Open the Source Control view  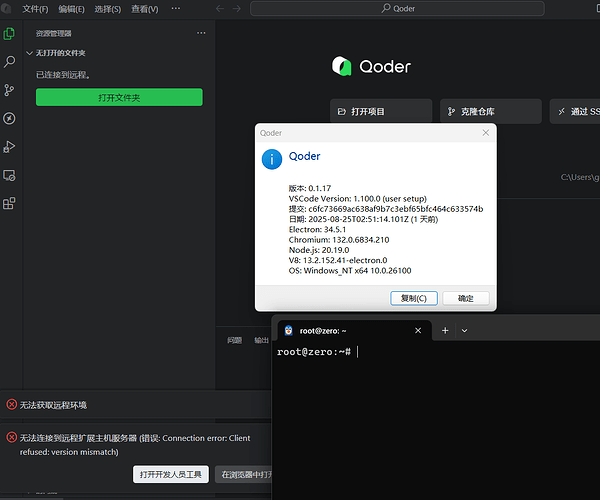pyautogui.click(x=9, y=90)
